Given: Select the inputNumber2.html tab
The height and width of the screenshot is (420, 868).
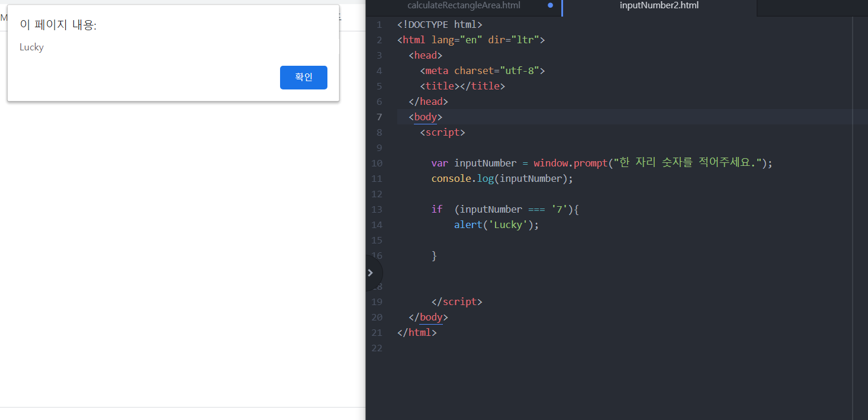Looking at the screenshot, I should click(659, 5).
